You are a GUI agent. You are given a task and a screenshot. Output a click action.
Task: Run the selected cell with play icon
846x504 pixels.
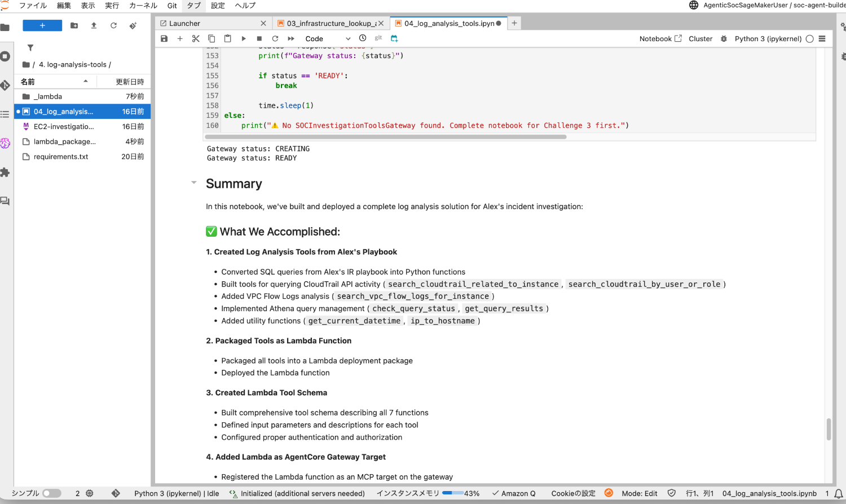(244, 39)
